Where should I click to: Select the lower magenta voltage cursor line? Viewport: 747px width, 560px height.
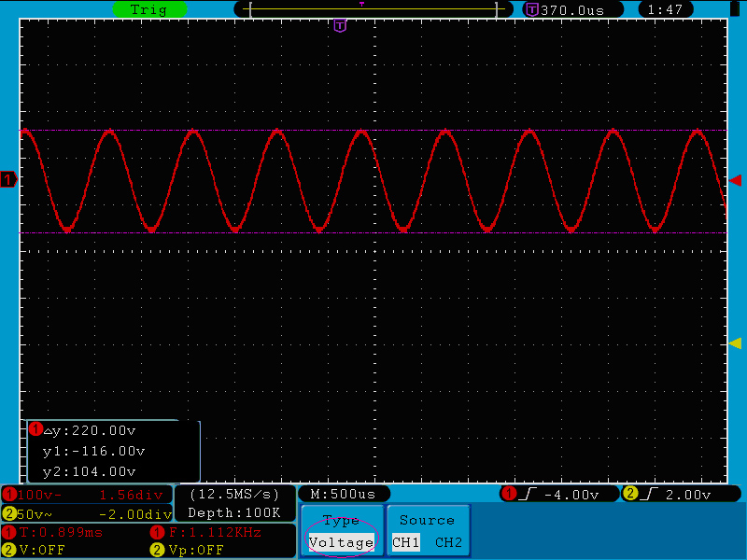[x=373, y=232]
